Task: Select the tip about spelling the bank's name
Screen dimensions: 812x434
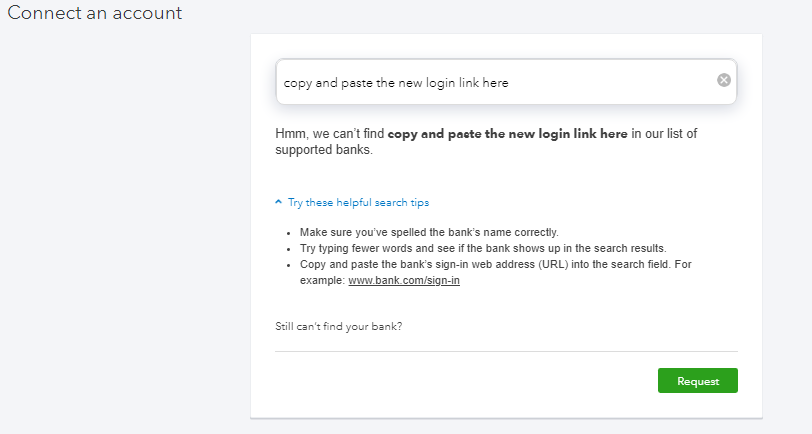Action: click(429, 232)
